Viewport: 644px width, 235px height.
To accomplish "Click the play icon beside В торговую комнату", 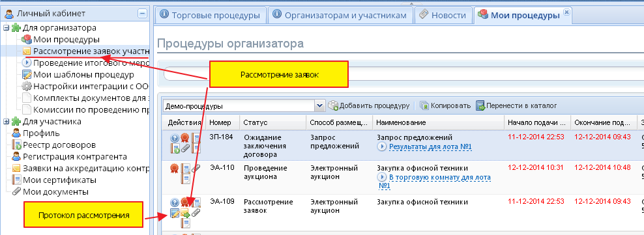I will point(382,177).
